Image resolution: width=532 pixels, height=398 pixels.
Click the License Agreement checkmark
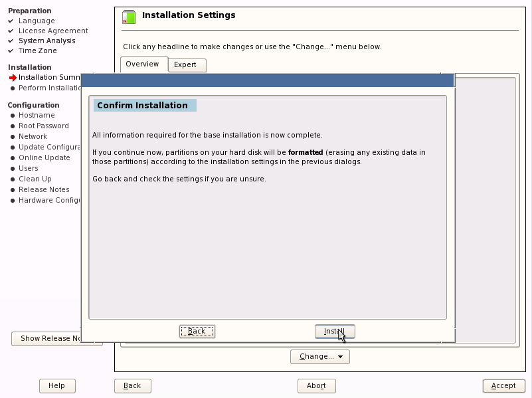coord(11,31)
